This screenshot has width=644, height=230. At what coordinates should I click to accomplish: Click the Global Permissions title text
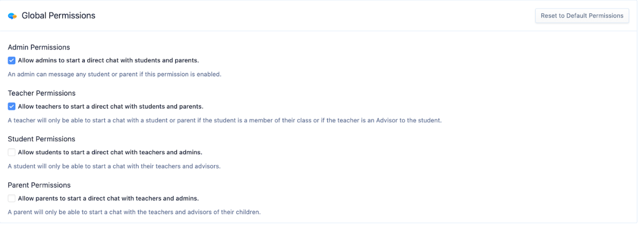tap(59, 16)
